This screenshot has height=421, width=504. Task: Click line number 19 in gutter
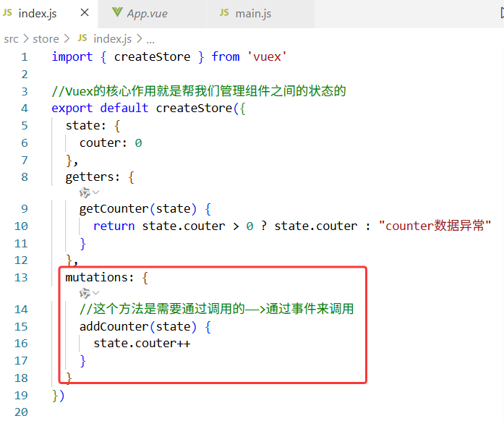pyautogui.click(x=21, y=395)
